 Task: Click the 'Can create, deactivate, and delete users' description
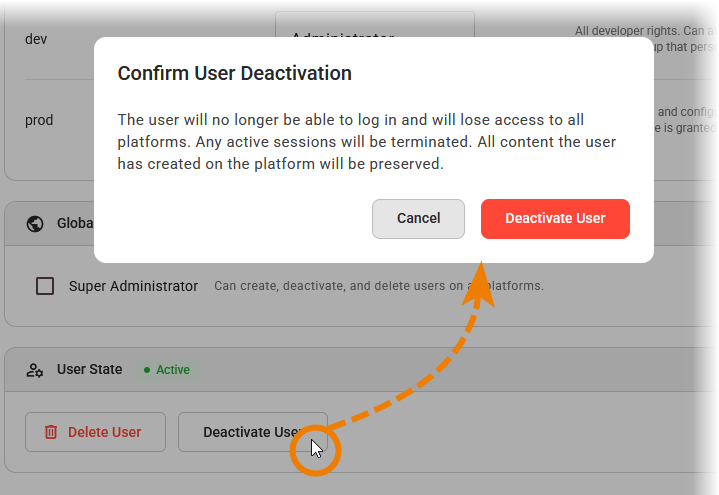point(379,286)
